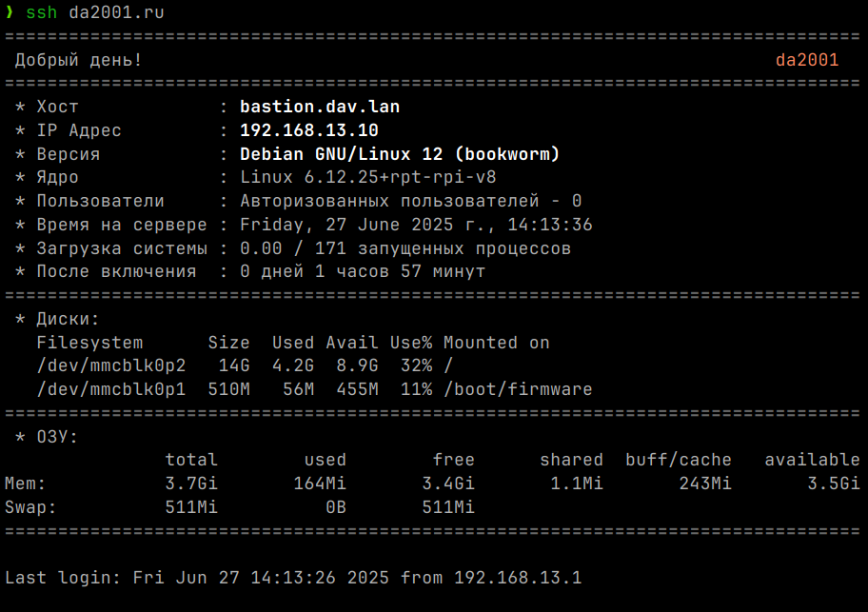The width and height of the screenshot is (868, 612).
Task: Click the Debian GNU/Linux 12 (bookworm) text
Action: coord(400,154)
